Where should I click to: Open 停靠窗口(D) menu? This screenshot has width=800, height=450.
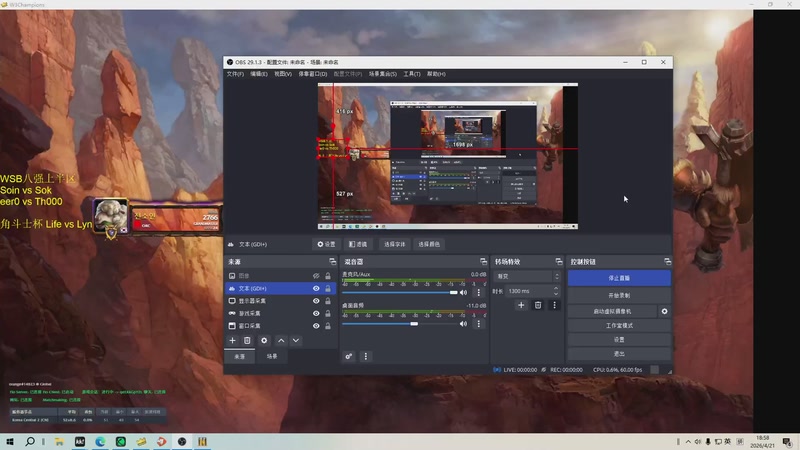click(x=313, y=74)
